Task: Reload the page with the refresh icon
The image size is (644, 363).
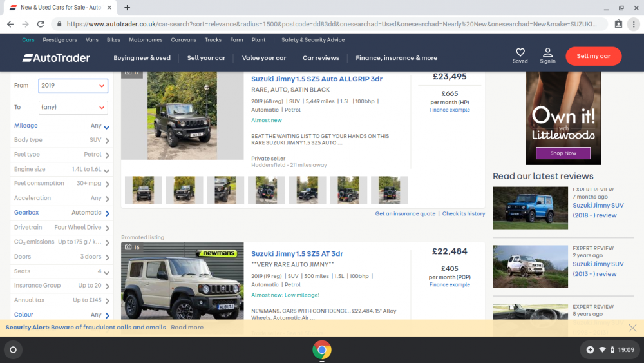Action: tap(40, 25)
